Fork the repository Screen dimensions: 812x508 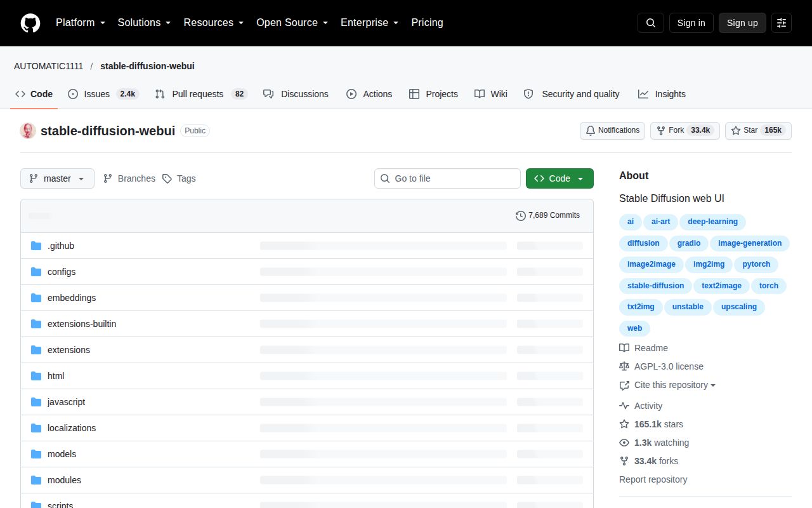(x=684, y=130)
